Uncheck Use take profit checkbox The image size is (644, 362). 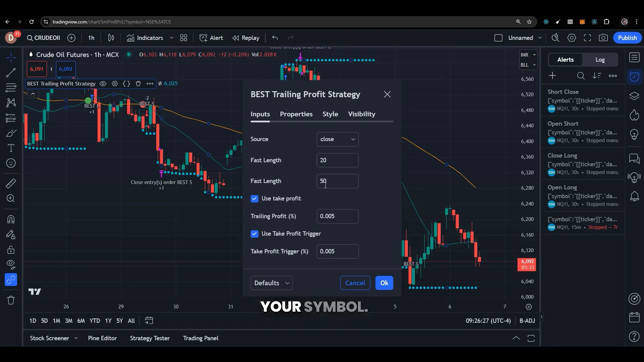(x=255, y=199)
